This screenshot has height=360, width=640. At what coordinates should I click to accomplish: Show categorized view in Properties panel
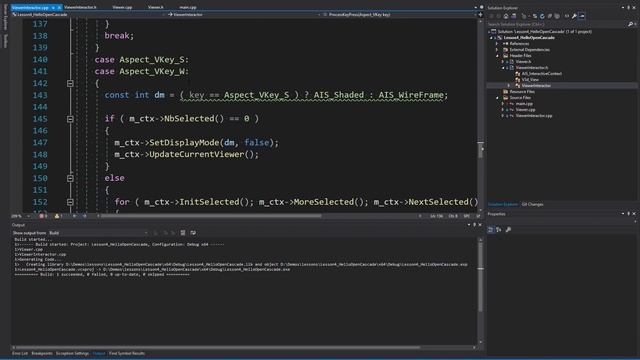491,230
